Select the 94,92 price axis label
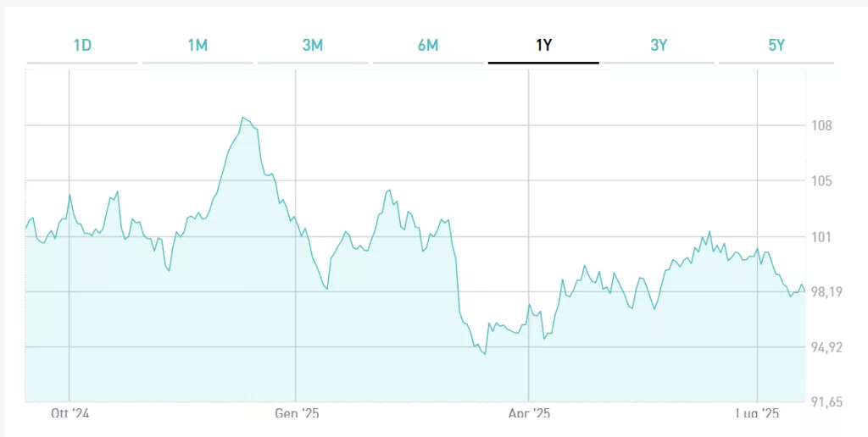The width and height of the screenshot is (868, 437). [826, 347]
